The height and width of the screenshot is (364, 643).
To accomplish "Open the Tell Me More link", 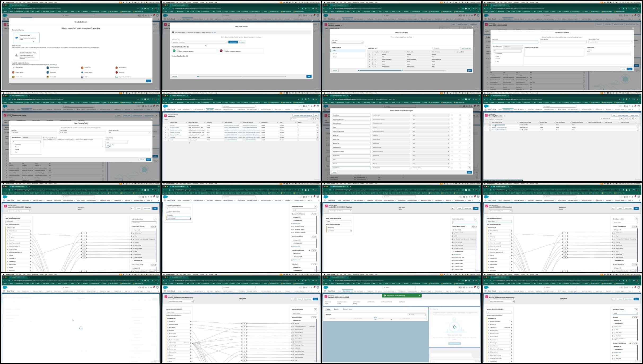I will (x=213, y=32).
